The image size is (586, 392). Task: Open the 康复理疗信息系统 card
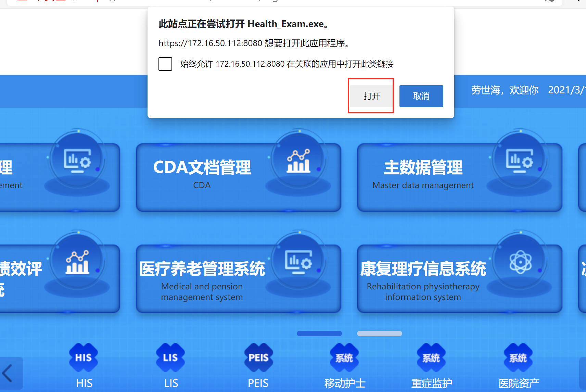[x=460, y=278]
